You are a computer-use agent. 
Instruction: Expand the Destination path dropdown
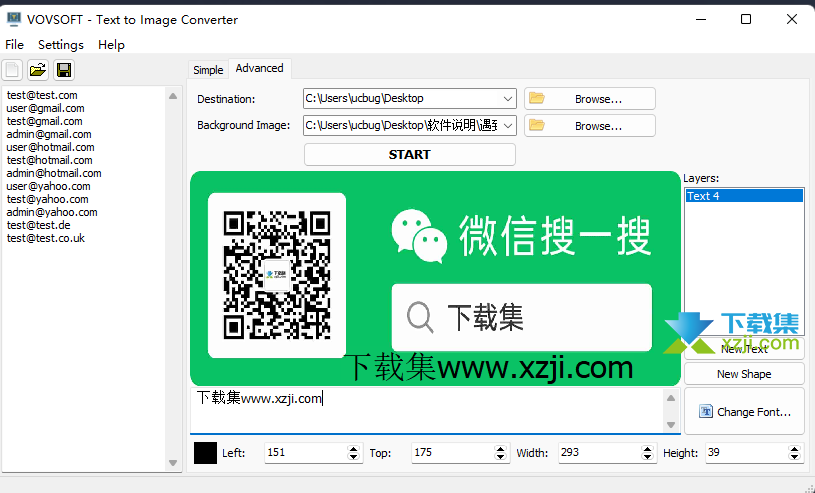[508, 98]
